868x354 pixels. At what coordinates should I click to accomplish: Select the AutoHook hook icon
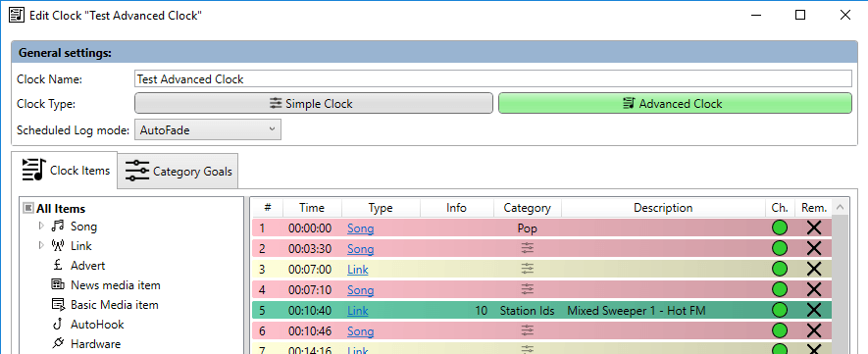pyautogui.click(x=58, y=325)
